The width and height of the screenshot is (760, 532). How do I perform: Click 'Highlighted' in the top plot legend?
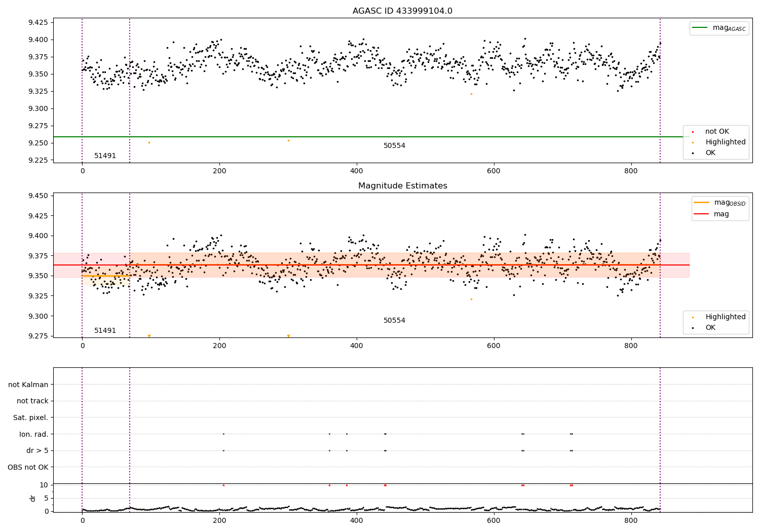coord(718,142)
